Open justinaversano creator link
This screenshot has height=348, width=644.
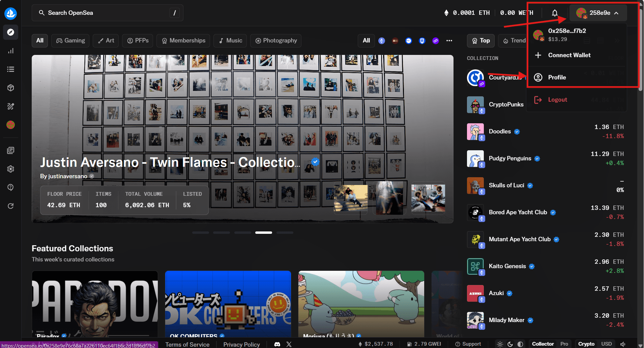(x=67, y=176)
